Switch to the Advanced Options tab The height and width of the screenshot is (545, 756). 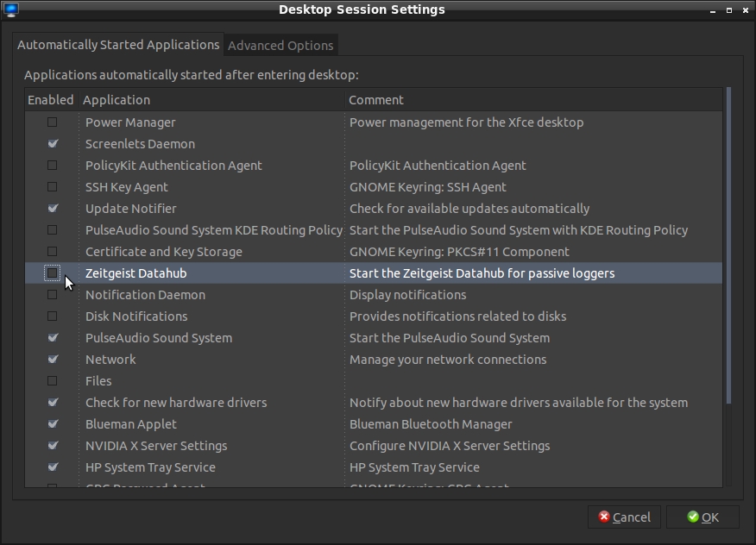click(x=280, y=46)
